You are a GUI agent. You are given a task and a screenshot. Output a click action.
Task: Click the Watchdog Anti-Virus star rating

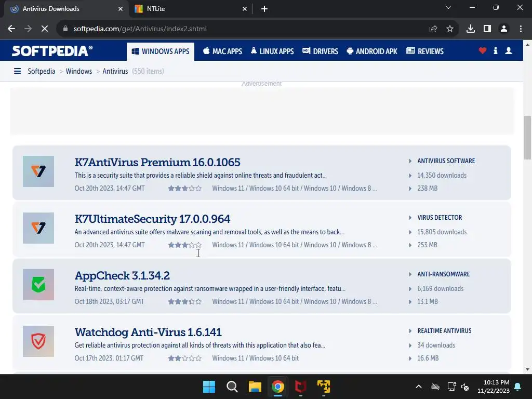[x=185, y=358]
